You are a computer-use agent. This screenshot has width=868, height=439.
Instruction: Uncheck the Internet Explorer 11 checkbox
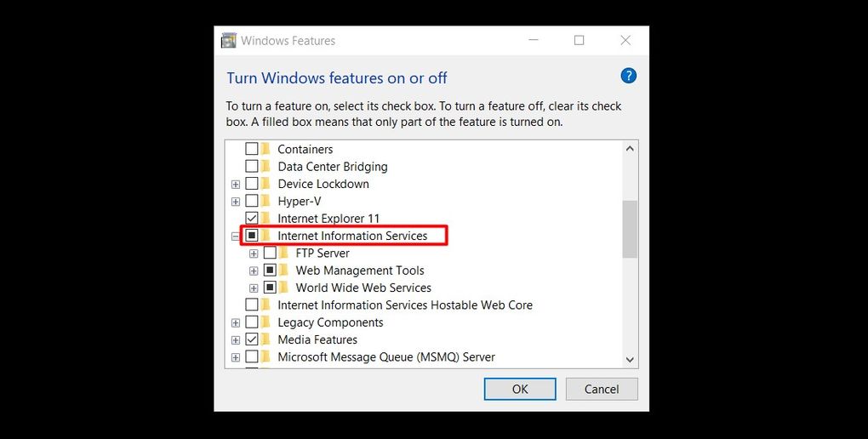tap(251, 218)
